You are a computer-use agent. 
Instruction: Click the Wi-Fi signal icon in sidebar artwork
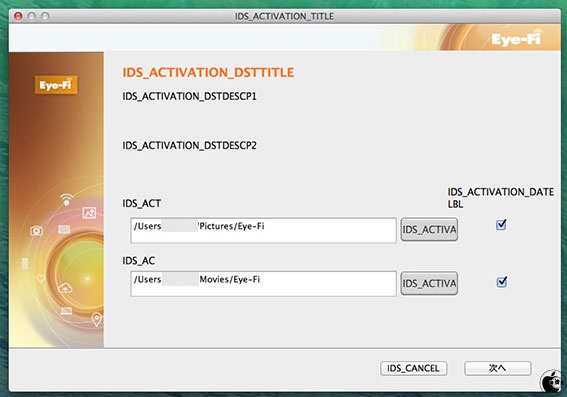(67, 200)
